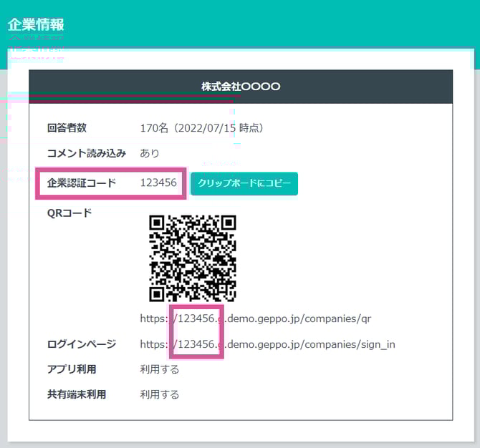Open the QR URL ending in companies/qr
The width and height of the screenshot is (480, 448).
coord(255,318)
